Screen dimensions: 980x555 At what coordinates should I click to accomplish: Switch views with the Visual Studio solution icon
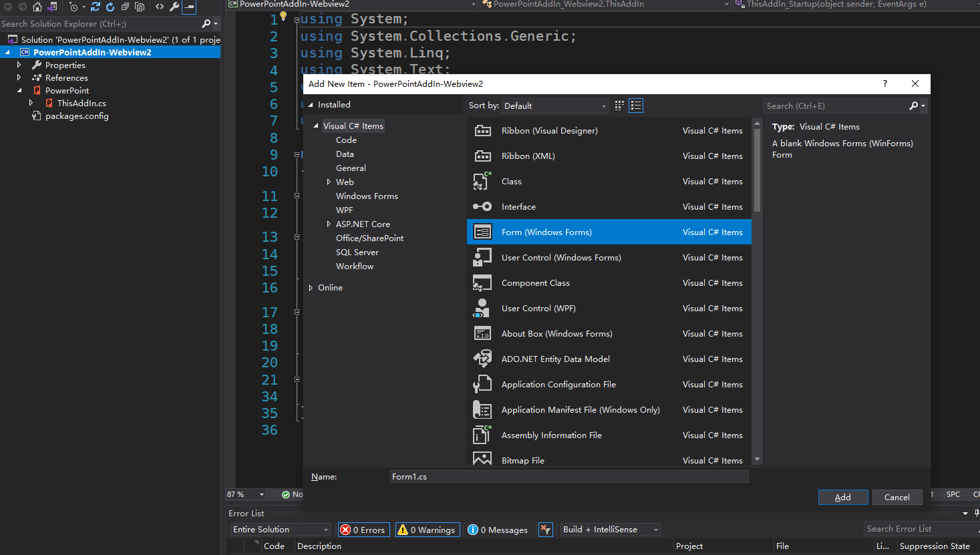coord(52,7)
